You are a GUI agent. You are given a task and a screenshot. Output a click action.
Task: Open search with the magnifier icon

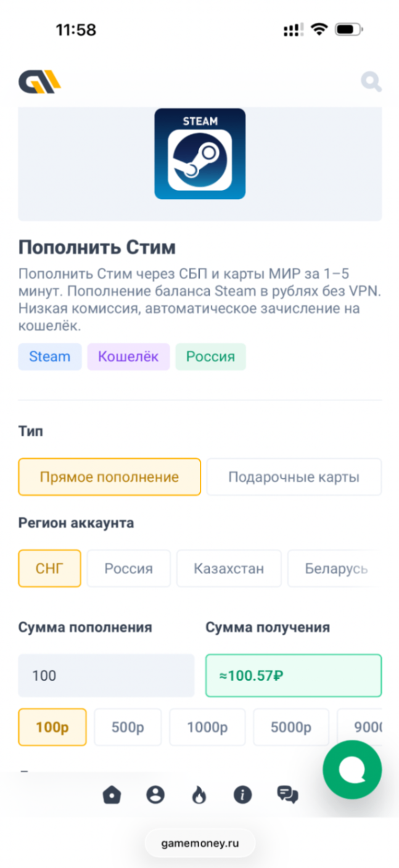tap(371, 81)
